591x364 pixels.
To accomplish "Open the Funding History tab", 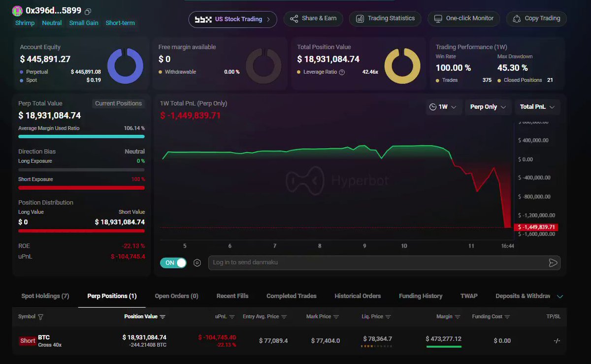I will (421, 296).
